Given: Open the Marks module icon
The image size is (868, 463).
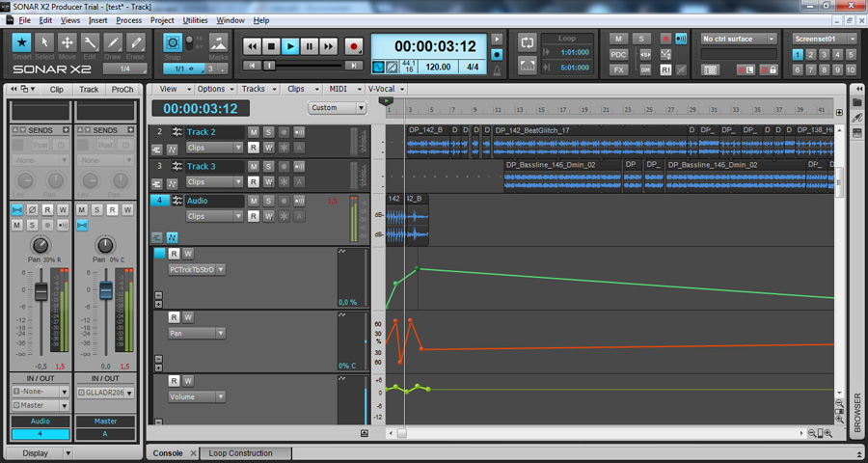Looking at the screenshot, I should point(218,44).
